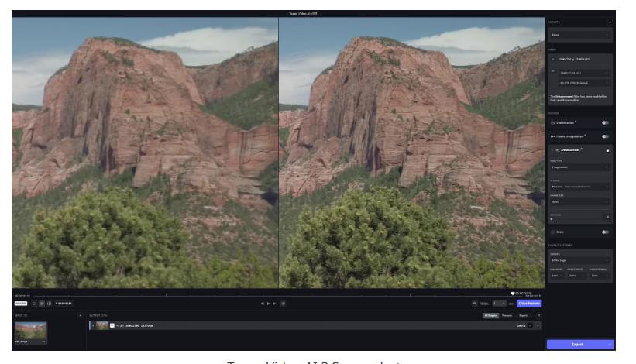Select the split-screen side-by-side view icon
This screenshot has width=636, height=364.
tap(41, 303)
